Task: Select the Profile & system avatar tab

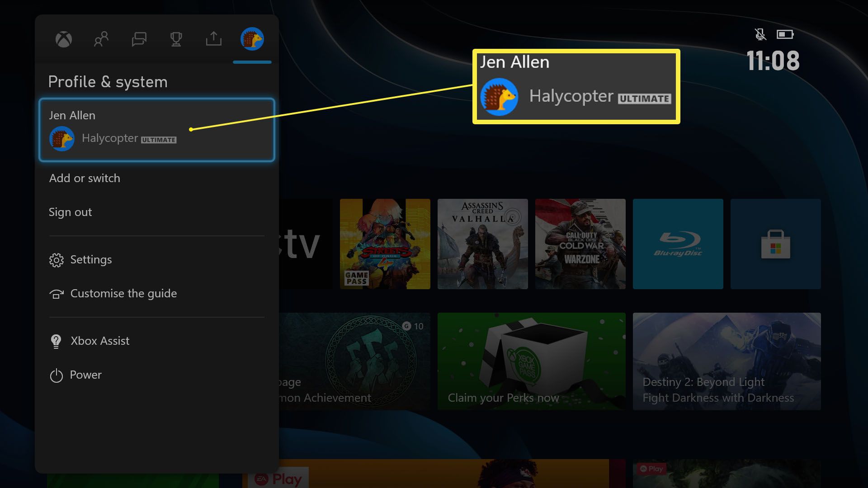Action: click(x=252, y=39)
